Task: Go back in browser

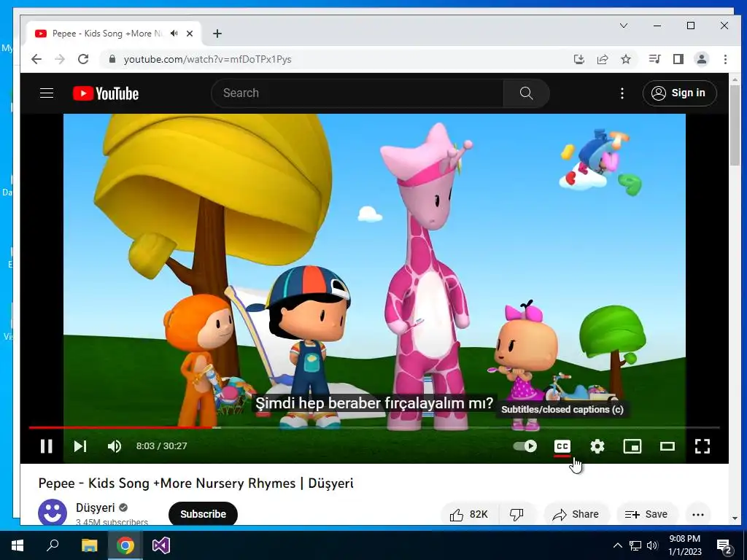Action: [36, 59]
